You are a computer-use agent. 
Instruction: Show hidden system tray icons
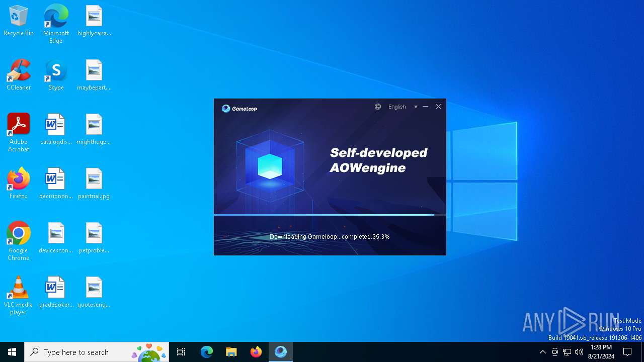[x=542, y=352]
